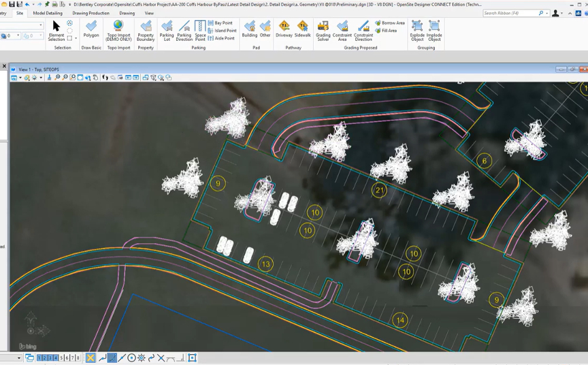
Task: Click the Walk footsteps icon
Action: 105,78
